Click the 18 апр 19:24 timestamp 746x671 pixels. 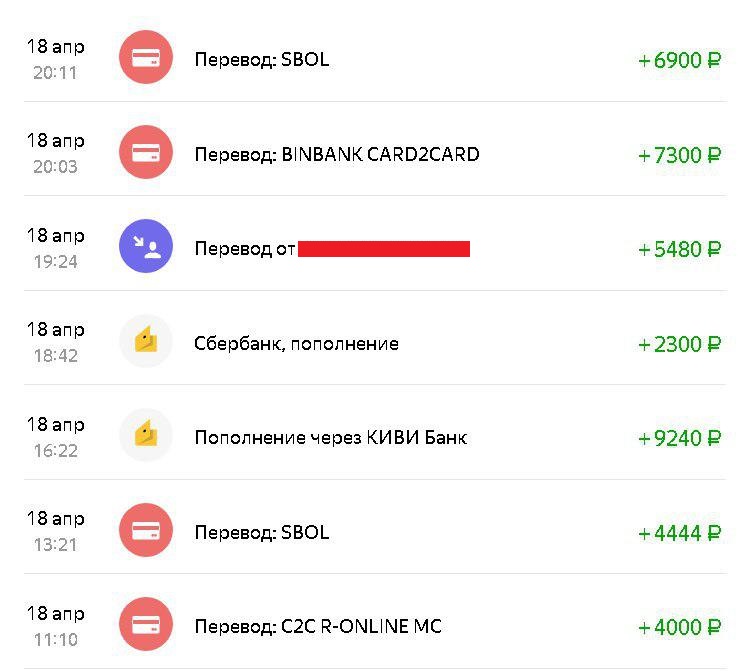pyautogui.click(x=55, y=248)
